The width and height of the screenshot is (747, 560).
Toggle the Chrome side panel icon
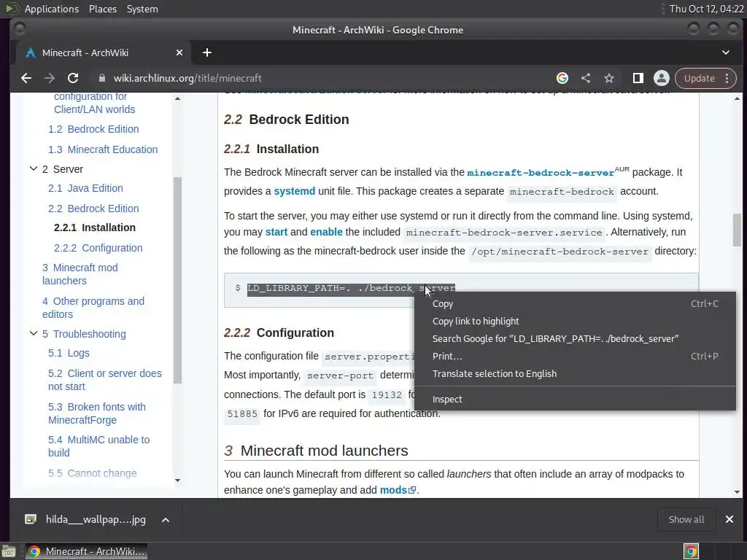click(x=638, y=78)
